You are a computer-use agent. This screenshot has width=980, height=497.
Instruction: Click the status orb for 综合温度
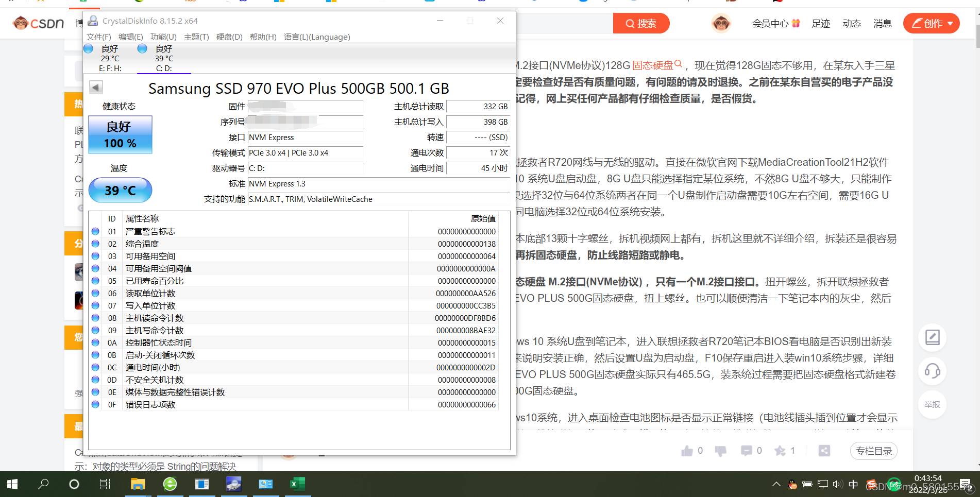(95, 244)
